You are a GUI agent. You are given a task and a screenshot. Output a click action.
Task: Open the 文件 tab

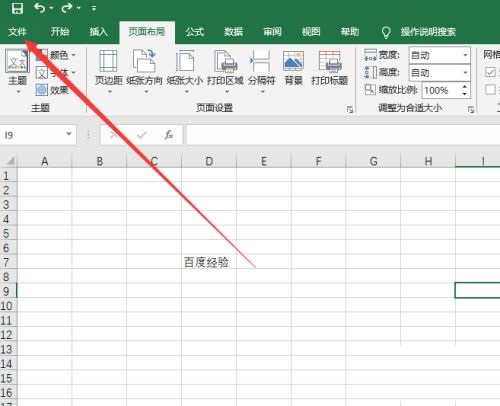click(x=17, y=32)
